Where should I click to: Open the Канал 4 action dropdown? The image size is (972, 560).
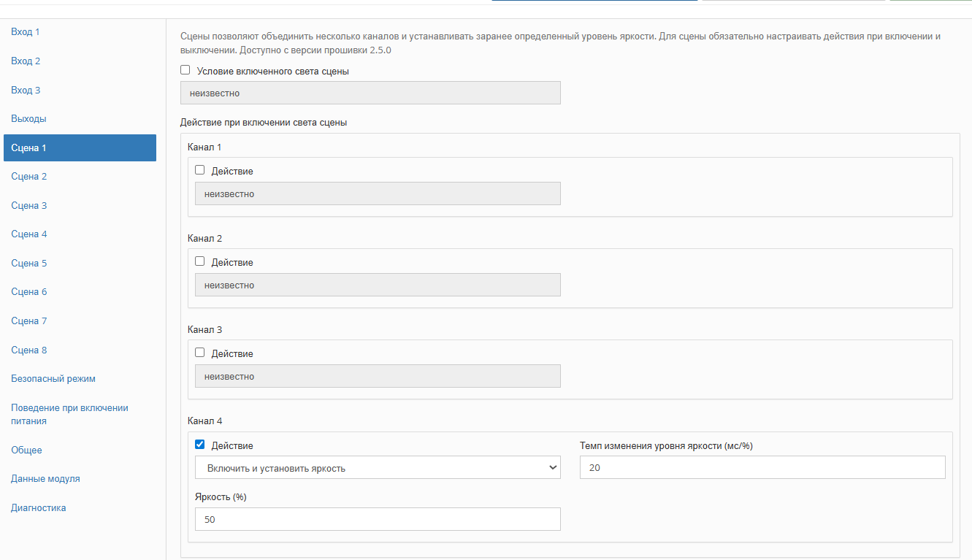coord(377,468)
